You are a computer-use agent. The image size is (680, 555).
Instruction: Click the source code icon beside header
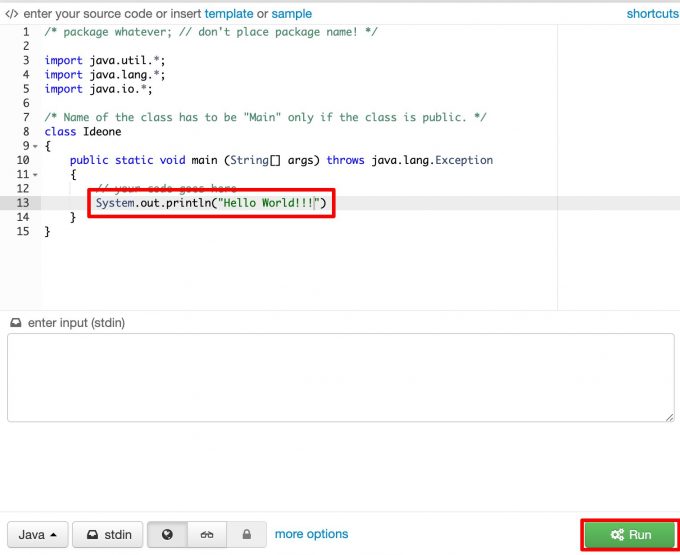(11, 14)
